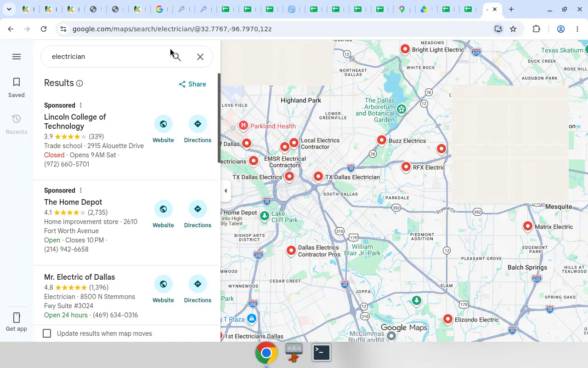Click the browser address bar URL

pyautogui.click(x=172, y=29)
